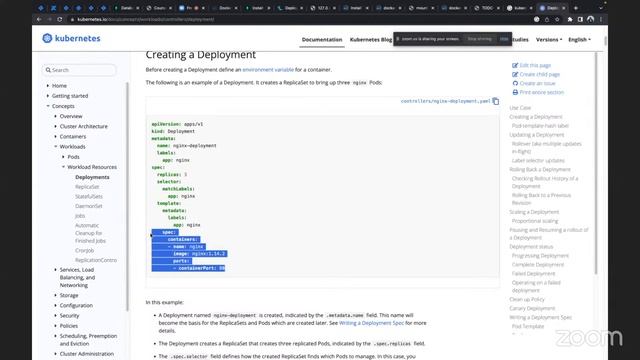Screen dimensions: 640x360
Task: Click the Kubernetes logo
Action: pyautogui.click(x=71, y=38)
